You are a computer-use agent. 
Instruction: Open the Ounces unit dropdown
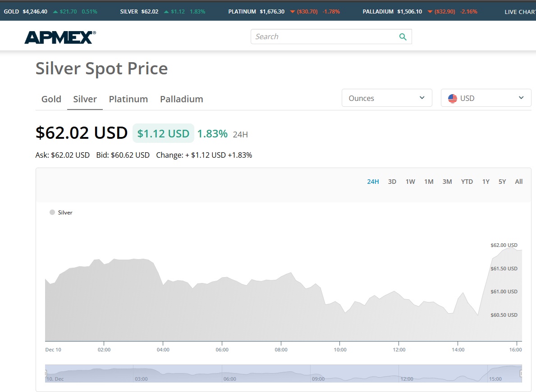click(x=387, y=98)
